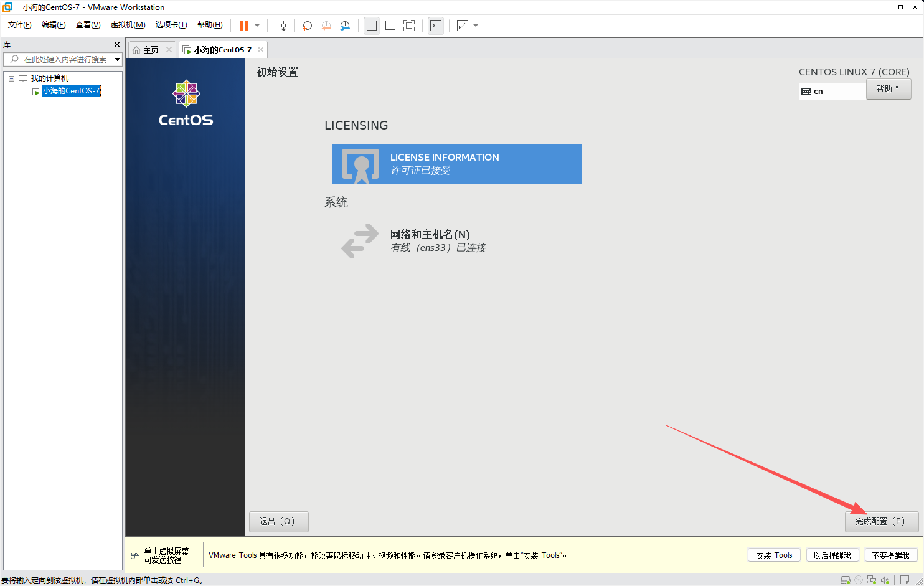Viewport: 924px width, 586px height.
Task: Click the 退出(Q) button
Action: click(x=279, y=521)
